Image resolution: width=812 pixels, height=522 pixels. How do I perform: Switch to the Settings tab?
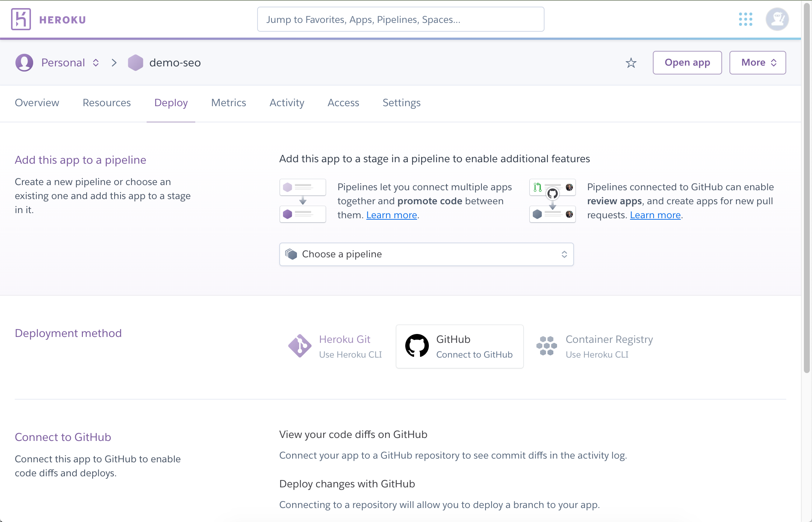coord(401,102)
